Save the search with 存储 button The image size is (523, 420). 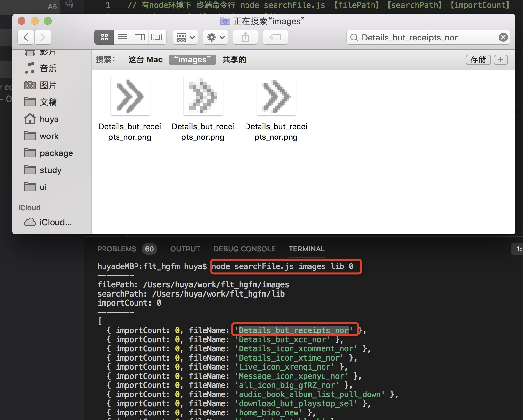[478, 60]
